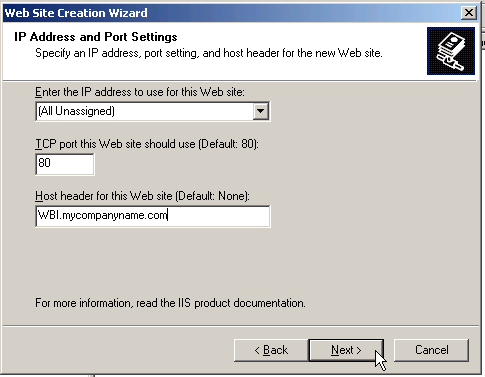This screenshot has width=485, height=377.
Task: Click the 'Host header for this Web site' label
Action: 142,196
